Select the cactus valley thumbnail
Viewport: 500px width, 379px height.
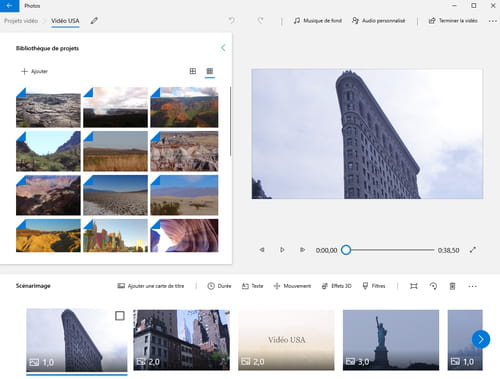(48, 151)
